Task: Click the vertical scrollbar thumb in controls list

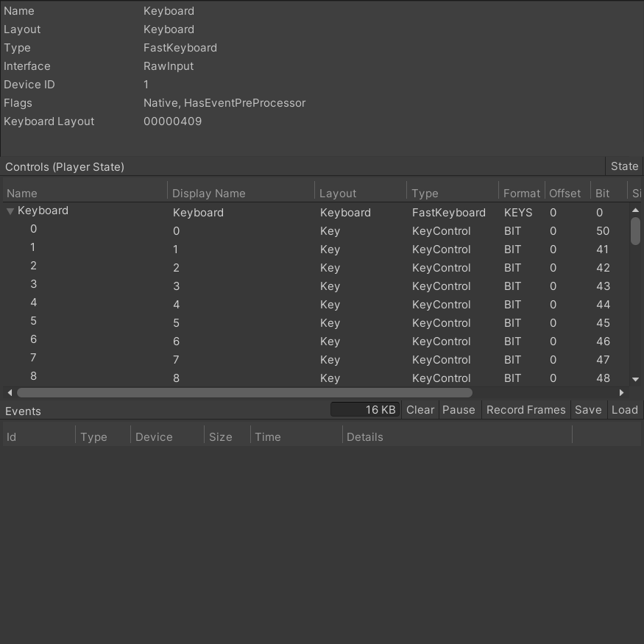Action: (635, 231)
